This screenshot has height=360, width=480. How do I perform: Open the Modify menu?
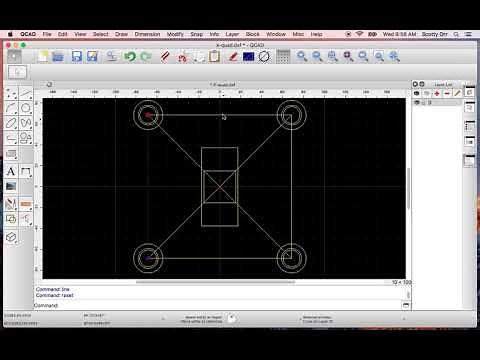pos(175,34)
